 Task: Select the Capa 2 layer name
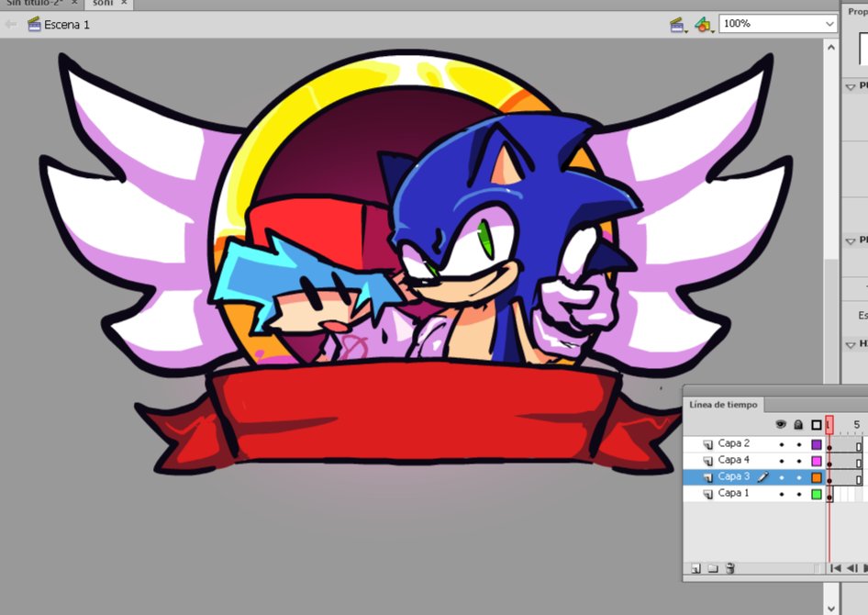pos(733,443)
